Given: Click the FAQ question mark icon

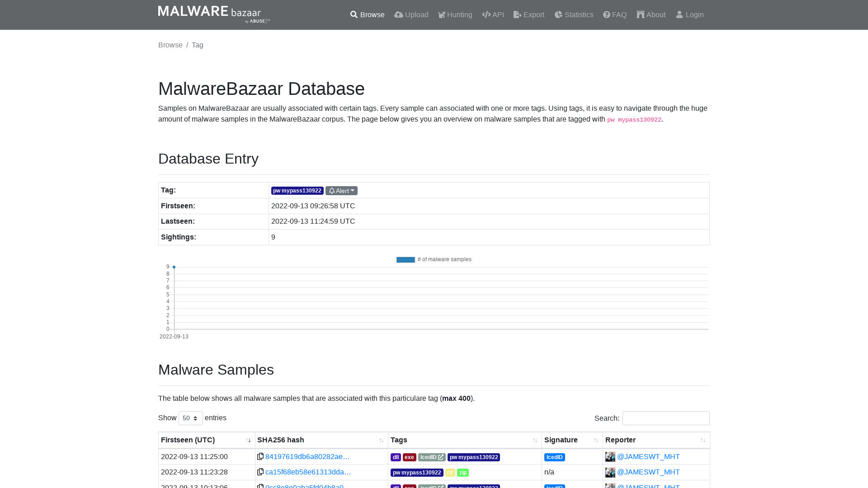Looking at the screenshot, I should tap(606, 14).
